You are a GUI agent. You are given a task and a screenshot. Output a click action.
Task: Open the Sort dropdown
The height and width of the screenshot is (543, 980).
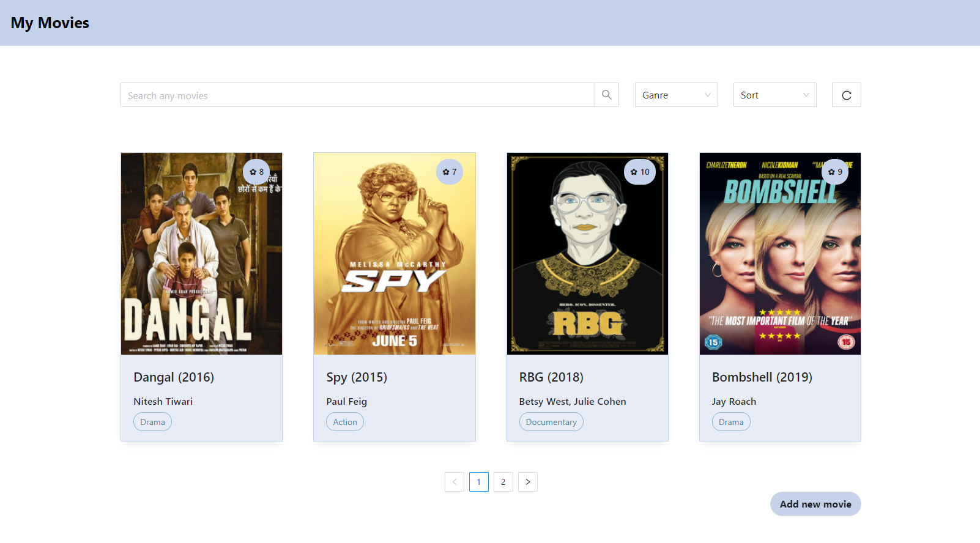pyautogui.click(x=775, y=95)
